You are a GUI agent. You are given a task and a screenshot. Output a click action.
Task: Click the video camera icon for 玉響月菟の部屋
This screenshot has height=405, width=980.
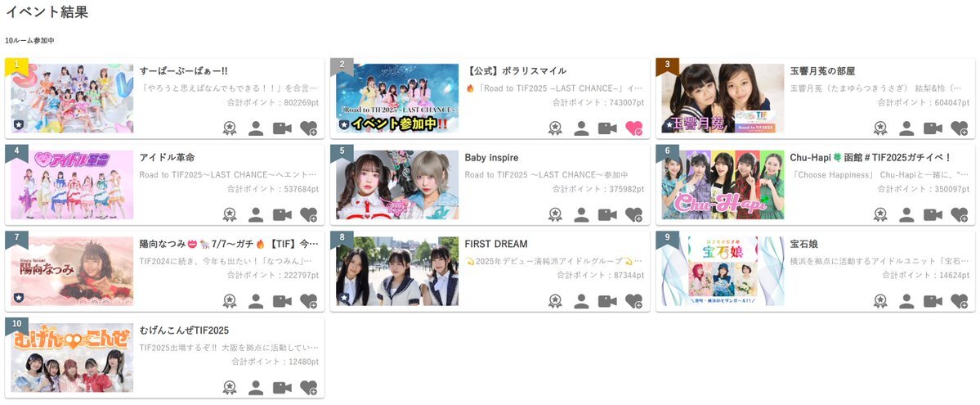point(933,128)
